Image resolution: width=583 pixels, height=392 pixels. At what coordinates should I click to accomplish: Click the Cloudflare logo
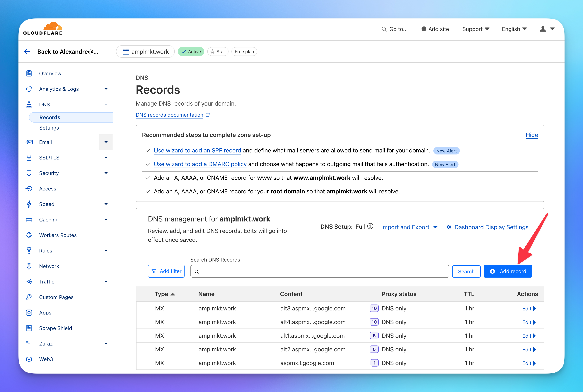(43, 28)
